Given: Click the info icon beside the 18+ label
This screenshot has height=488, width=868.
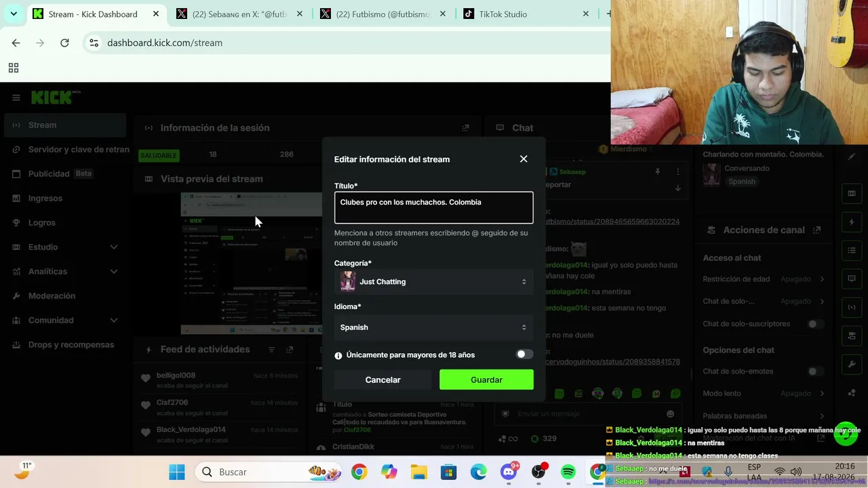Looking at the screenshot, I should [338, 355].
